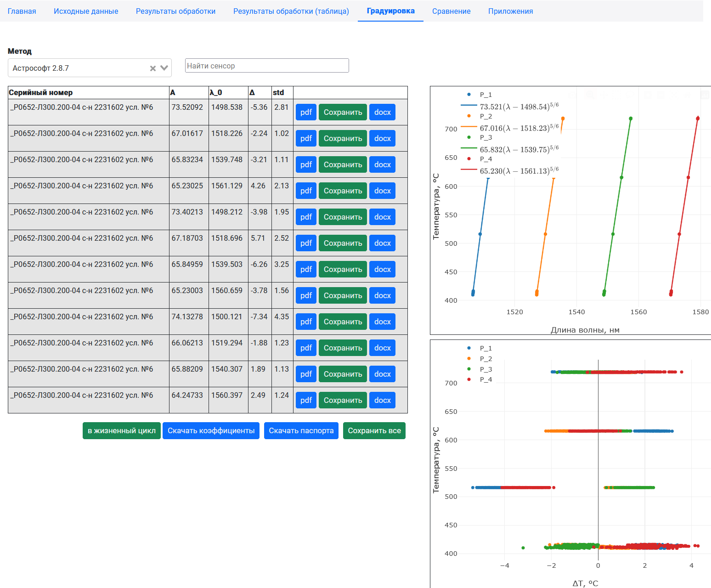
Task: Click the Сохранить все button
Action: click(x=374, y=430)
